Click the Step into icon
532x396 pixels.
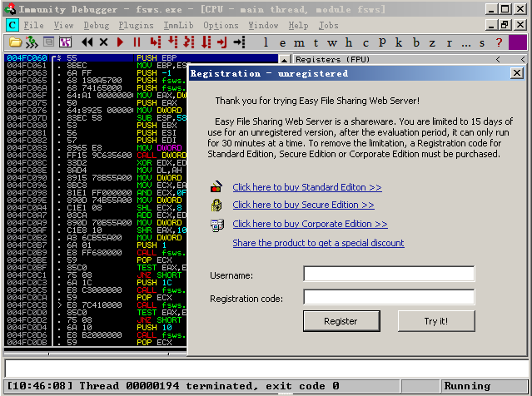156,42
